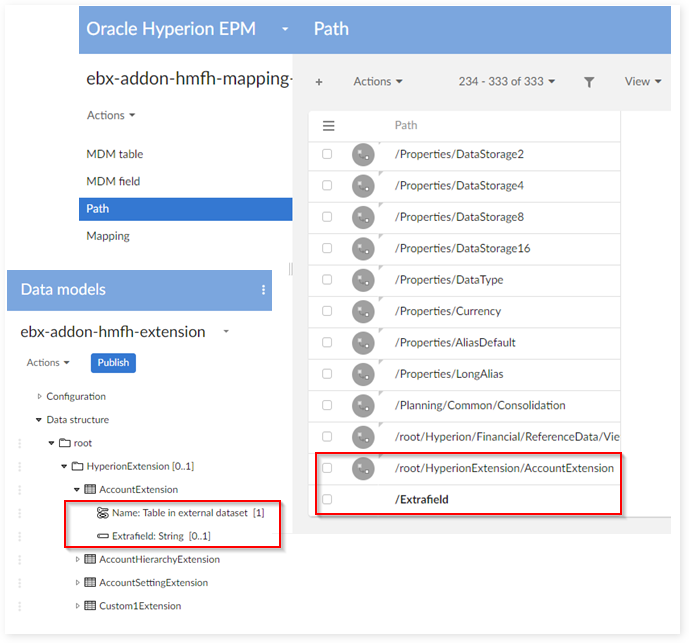The width and height of the screenshot is (689, 643).
Task: Open Actions menu under ebx-addon-hmfh-mapping
Action: pyautogui.click(x=111, y=115)
